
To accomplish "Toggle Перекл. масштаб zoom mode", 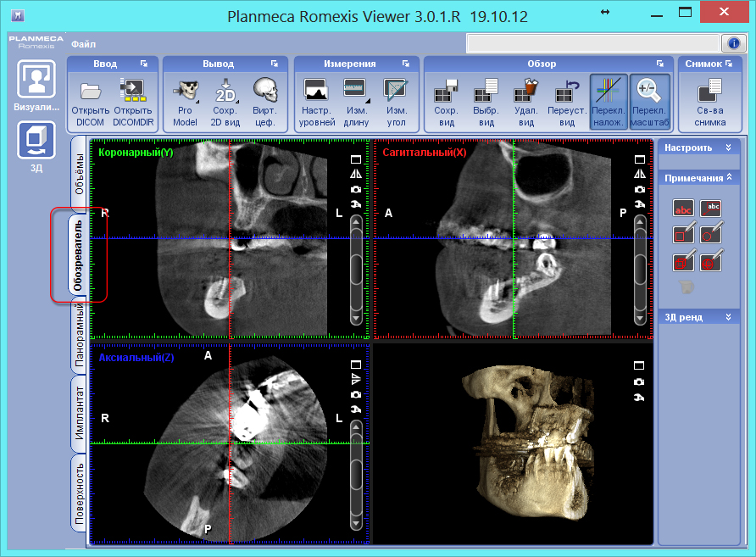I will [649, 103].
